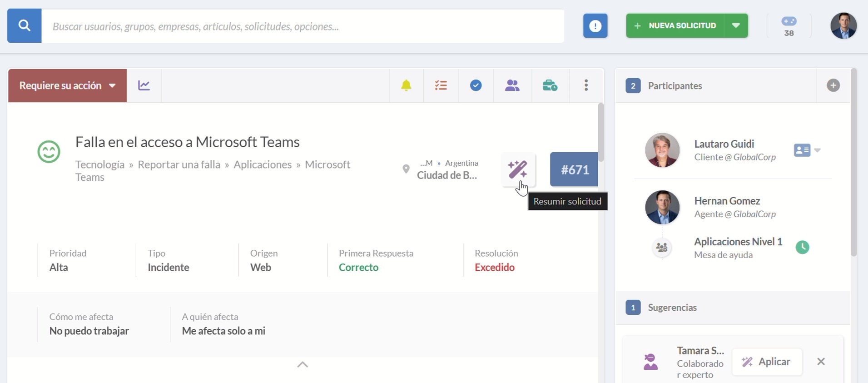Viewport: 868px width, 383px height.
Task: Click the Nueva Solicitud button
Action: tap(675, 26)
